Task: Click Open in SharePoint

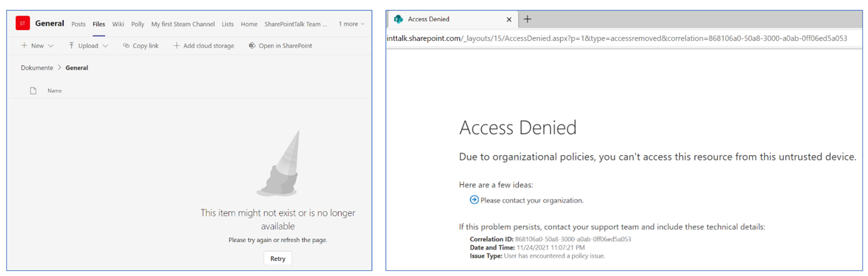Action: click(280, 46)
